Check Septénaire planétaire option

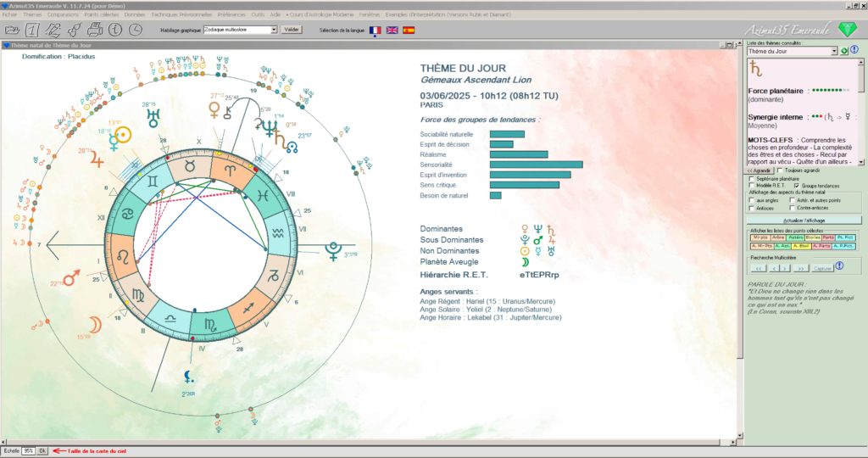[x=752, y=179]
